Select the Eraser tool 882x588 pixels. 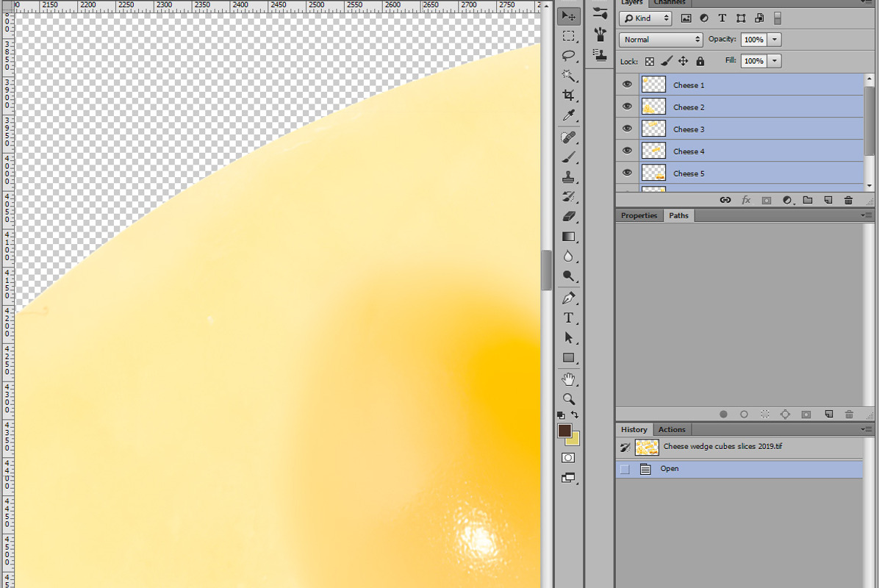[568, 217]
